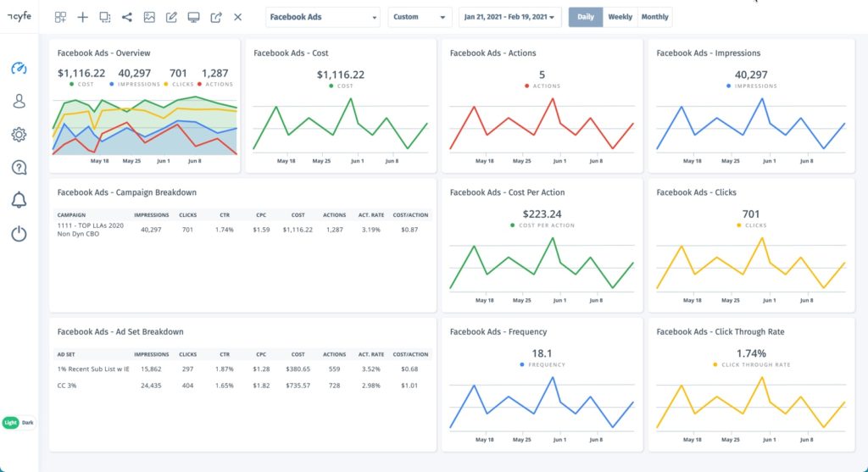868x472 pixels.
Task: Click the image background icon
Action: point(149,17)
